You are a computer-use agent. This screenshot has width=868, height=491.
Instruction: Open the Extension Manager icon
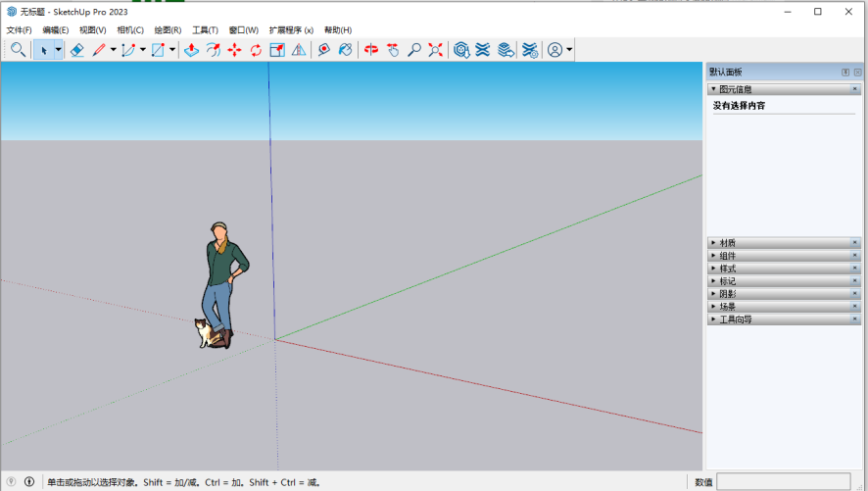(530, 50)
